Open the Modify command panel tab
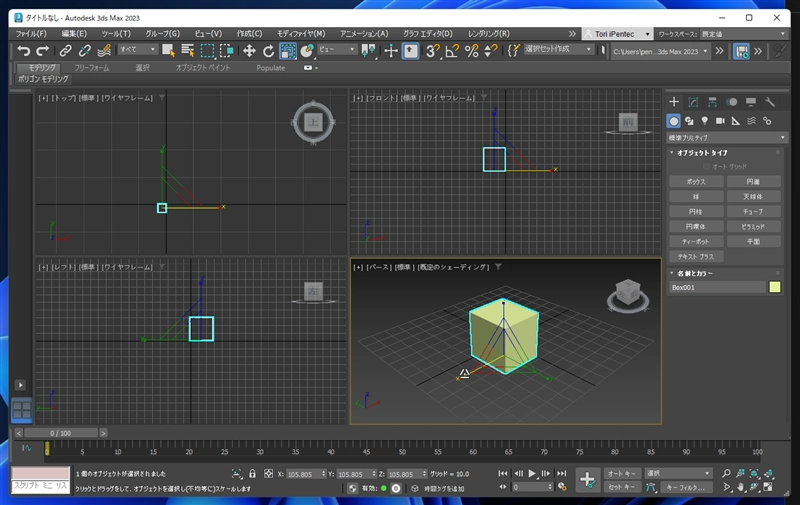Viewport: 800px width, 505px height. pos(693,102)
